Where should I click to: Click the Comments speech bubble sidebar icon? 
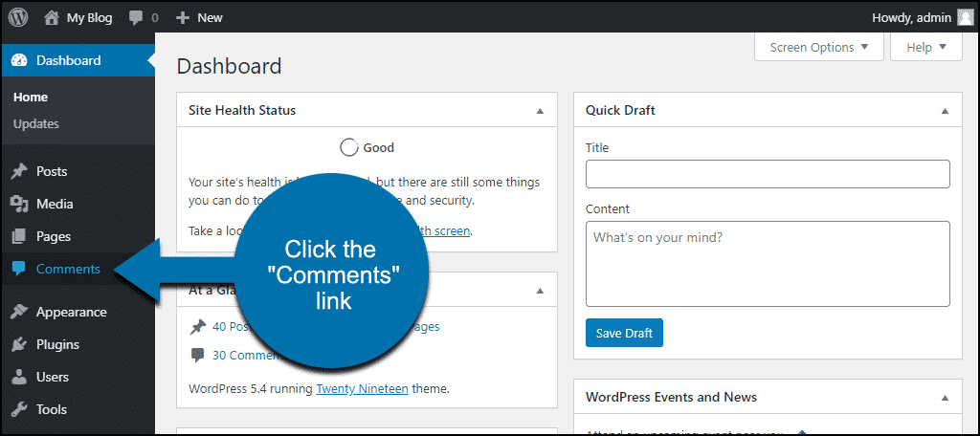tap(19, 270)
